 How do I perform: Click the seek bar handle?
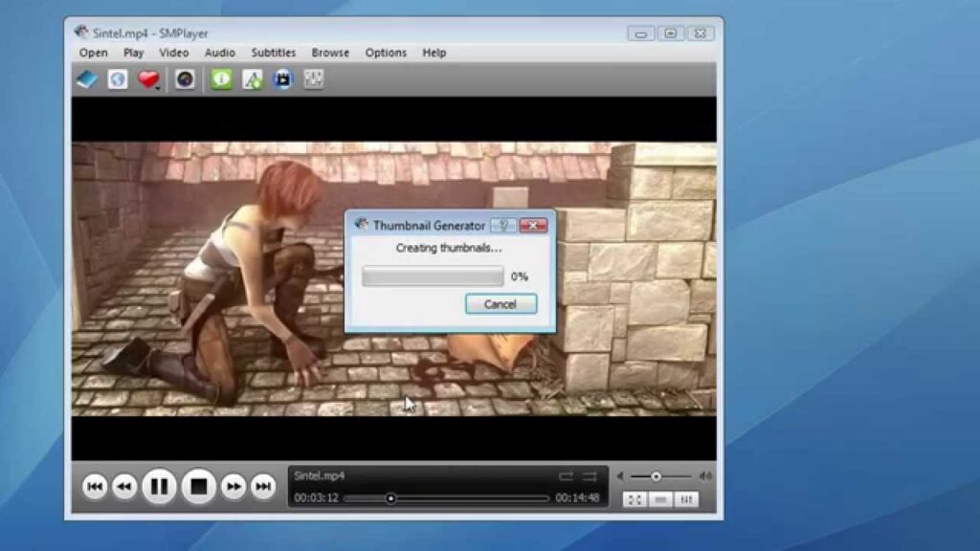(x=390, y=498)
